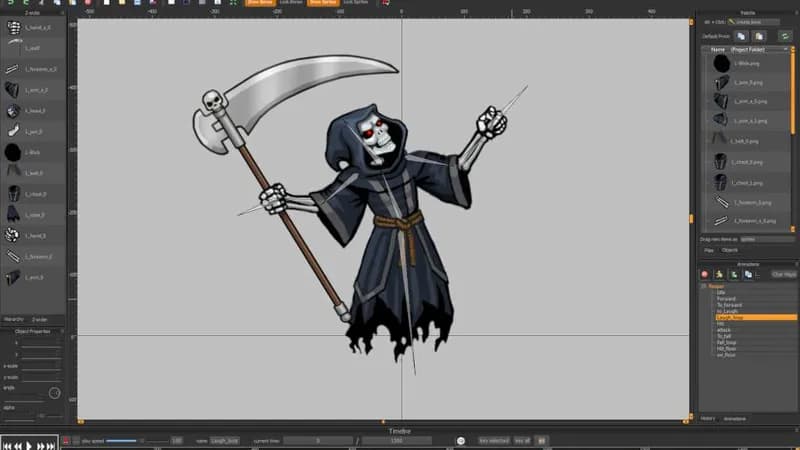Select the robe sprite in Z-order list

pos(33,215)
